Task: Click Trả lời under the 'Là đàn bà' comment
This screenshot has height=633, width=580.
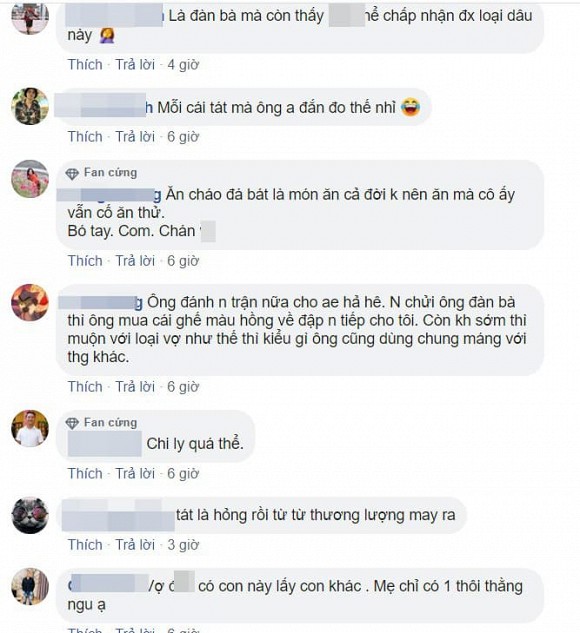Action: (135, 65)
